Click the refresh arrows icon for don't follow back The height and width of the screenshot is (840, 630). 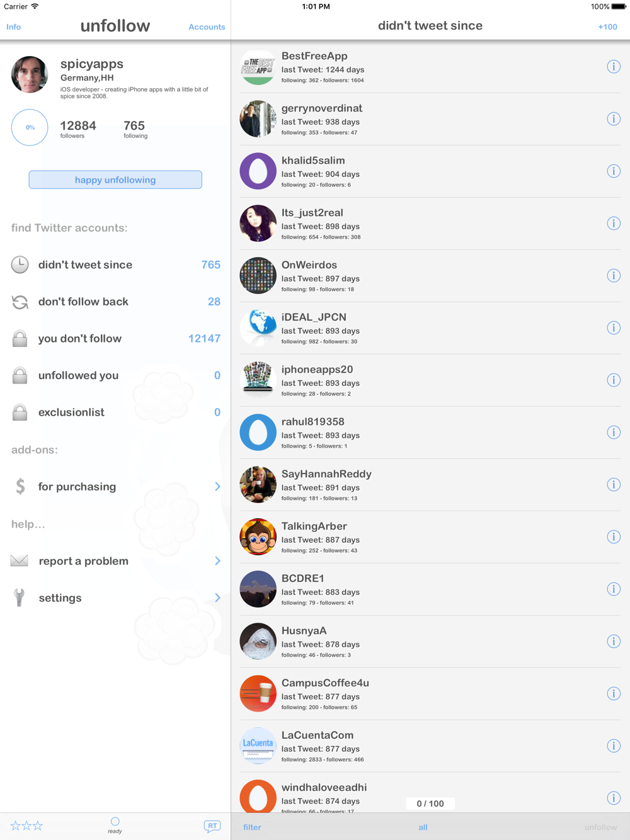(x=20, y=302)
